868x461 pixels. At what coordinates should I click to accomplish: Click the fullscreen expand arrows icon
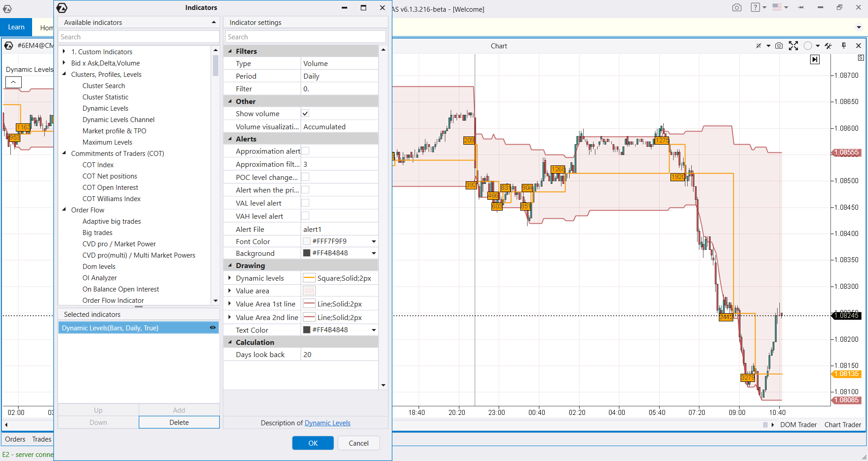[x=793, y=46]
